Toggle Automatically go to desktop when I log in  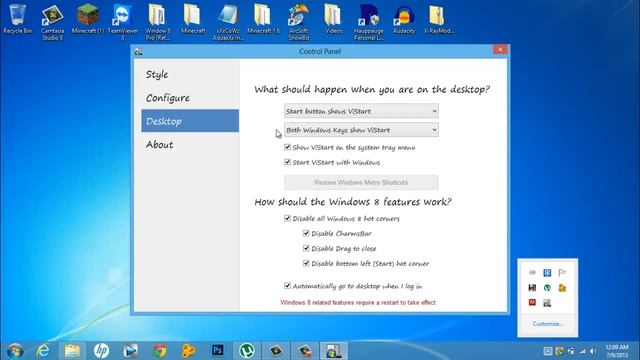[x=287, y=286]
